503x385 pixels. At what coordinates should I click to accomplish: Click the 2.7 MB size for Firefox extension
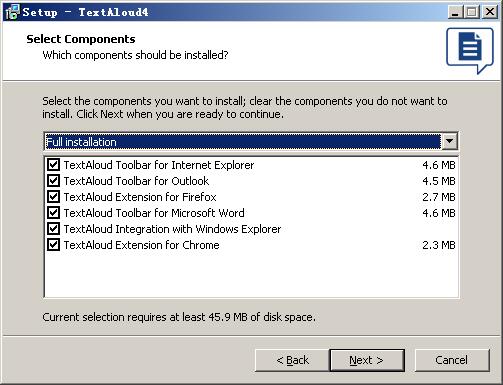pos(439,197)
